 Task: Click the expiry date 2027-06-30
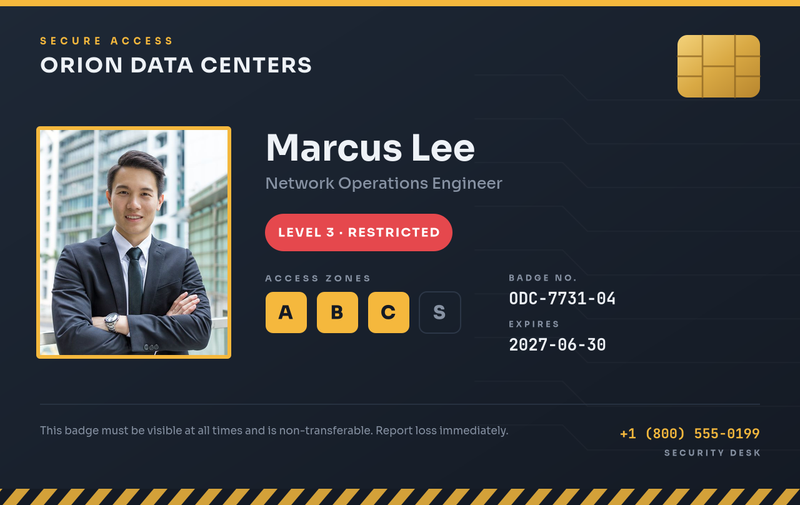557,345
